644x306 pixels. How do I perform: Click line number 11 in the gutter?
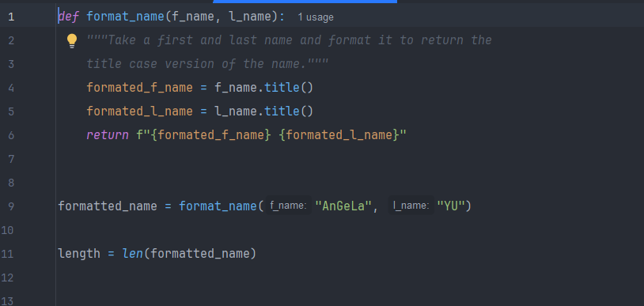click(x=8, y=254)
